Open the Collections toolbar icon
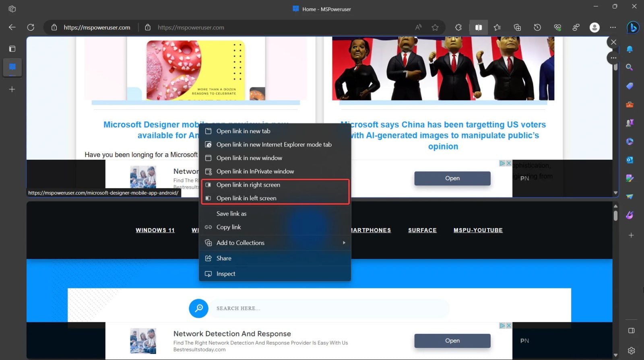 (x=517, y=27)
